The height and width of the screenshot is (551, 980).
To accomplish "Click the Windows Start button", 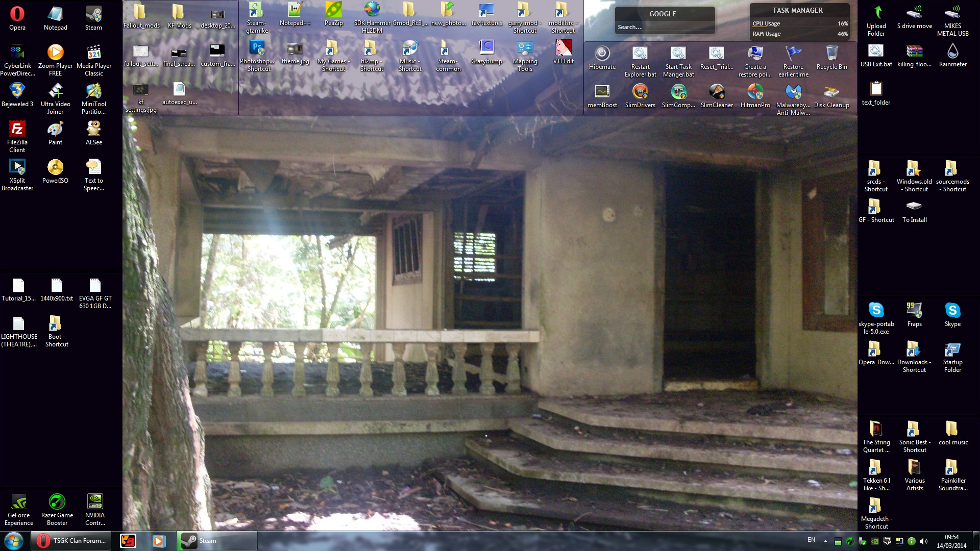I will (14, 541).
